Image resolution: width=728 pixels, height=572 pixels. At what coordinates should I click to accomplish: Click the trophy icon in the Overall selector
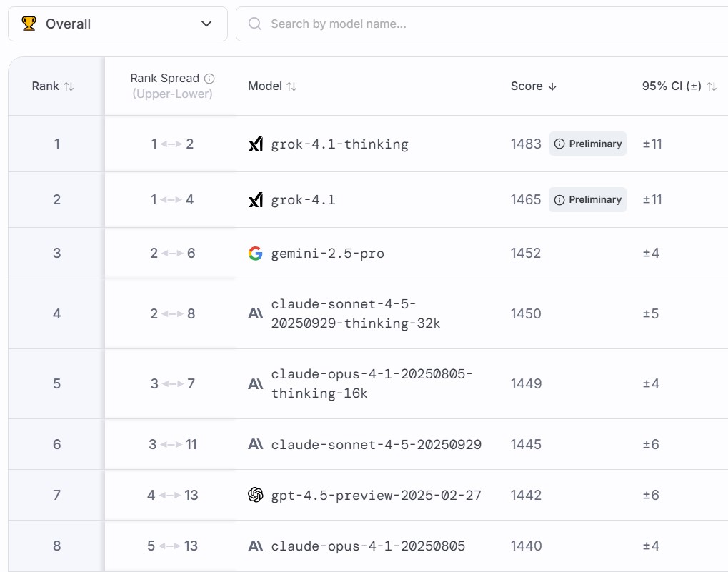pyautogui.click(x=29, y=24)
